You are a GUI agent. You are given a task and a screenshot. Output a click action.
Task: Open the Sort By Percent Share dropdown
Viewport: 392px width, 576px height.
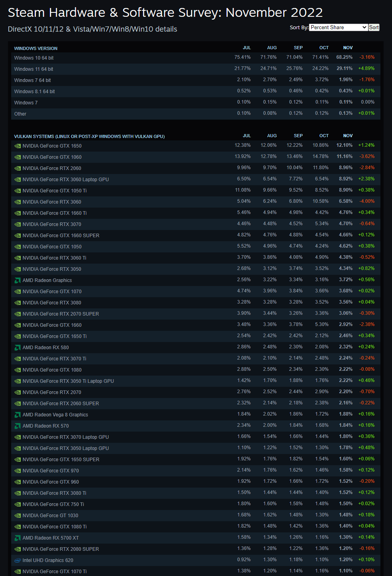[x=338, y=28]
